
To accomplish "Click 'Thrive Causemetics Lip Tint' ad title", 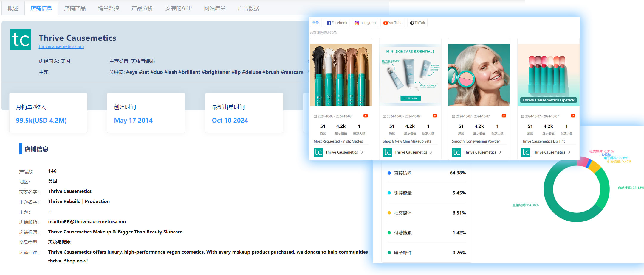I will click(543, 141).
